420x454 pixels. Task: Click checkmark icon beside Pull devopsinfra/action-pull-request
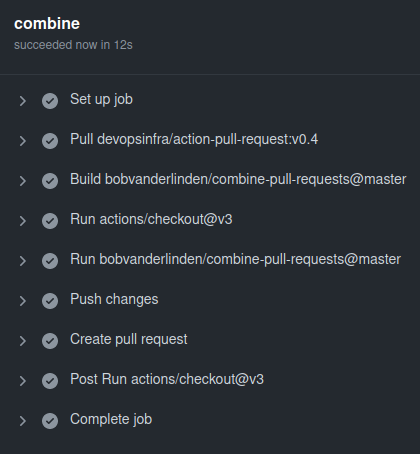click(50, 141)
